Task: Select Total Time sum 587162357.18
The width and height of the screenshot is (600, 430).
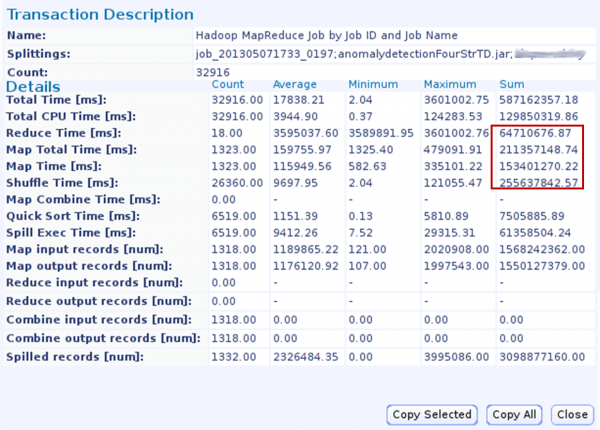Action: (539, 100)
